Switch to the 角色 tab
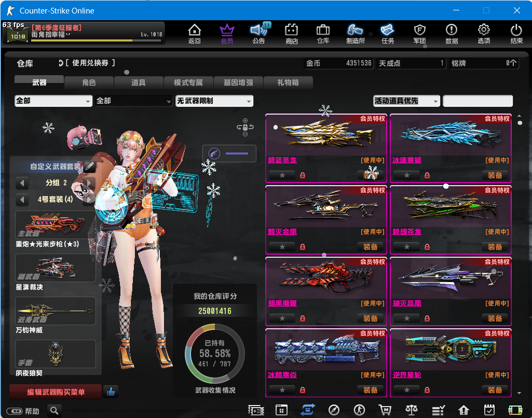Screen dimensions: 532x418 [89, 82]
